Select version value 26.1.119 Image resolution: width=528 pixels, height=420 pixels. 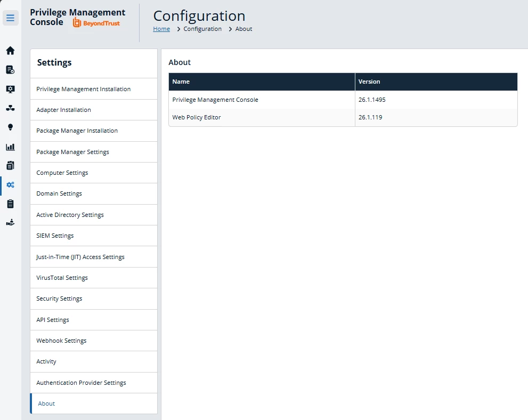pyautogui.click(x=370, y=117)
